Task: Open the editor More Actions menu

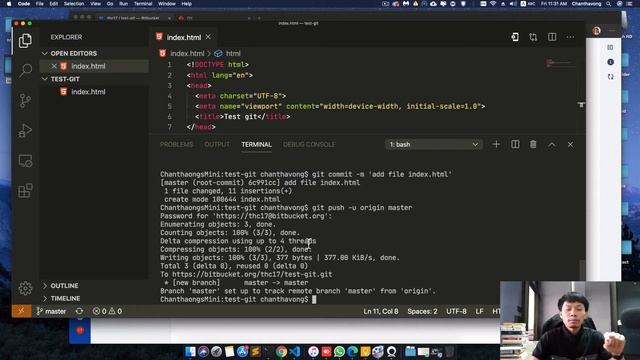Action: 570,37
